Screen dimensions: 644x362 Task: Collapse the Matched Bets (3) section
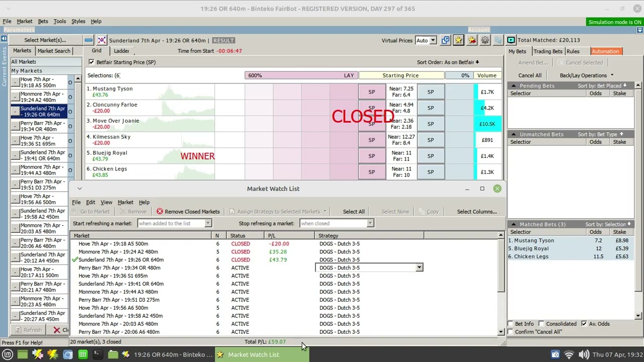pyautogui.click(x=515, y=224)
